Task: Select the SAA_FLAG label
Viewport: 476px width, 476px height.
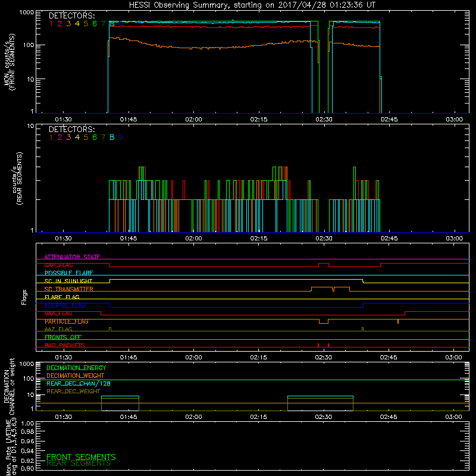Action: (x=58, y=314)
